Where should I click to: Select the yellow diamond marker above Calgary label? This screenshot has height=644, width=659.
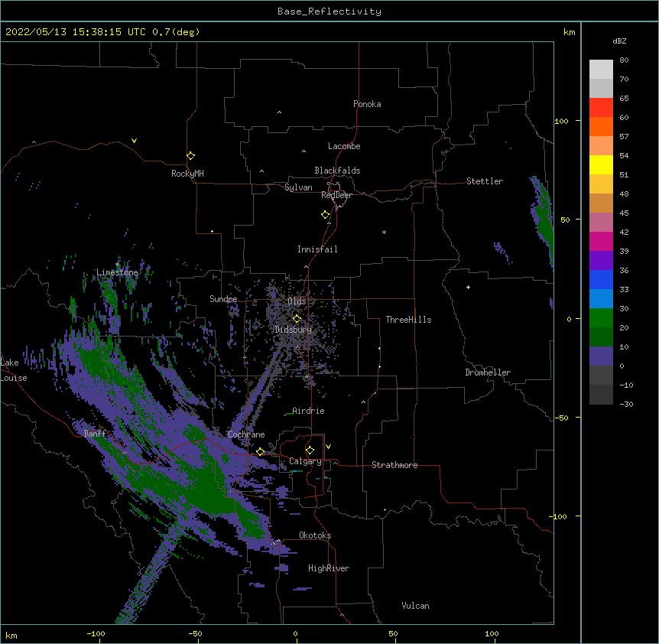coord(310,450)
